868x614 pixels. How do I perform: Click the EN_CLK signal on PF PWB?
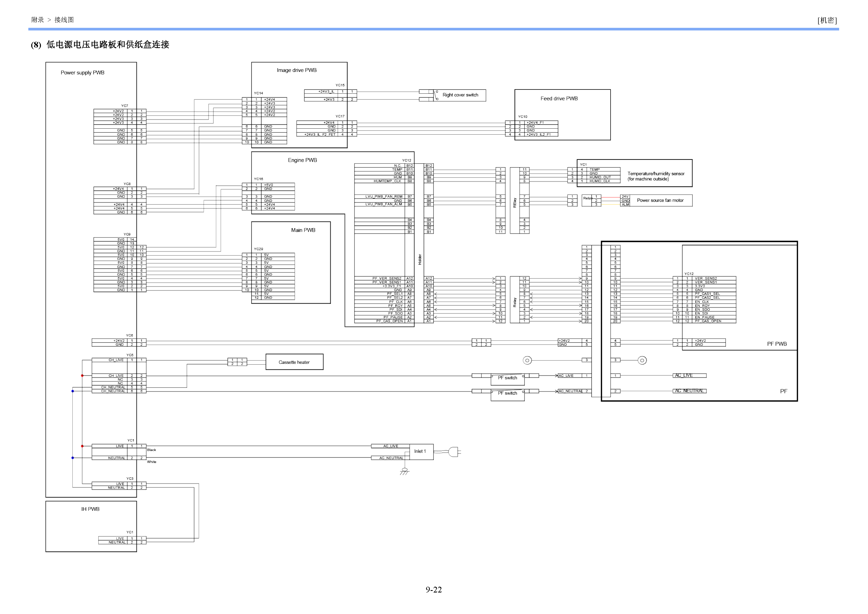click(702, 302)
